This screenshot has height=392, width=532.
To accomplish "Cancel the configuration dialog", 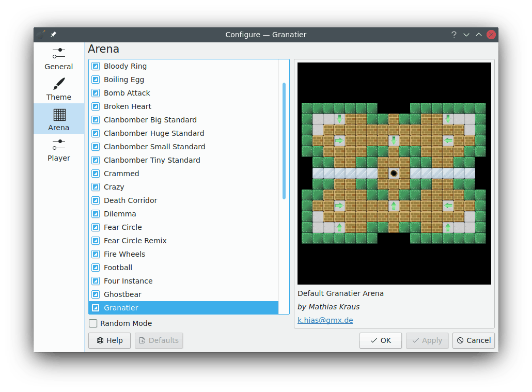I will (474, 340).
